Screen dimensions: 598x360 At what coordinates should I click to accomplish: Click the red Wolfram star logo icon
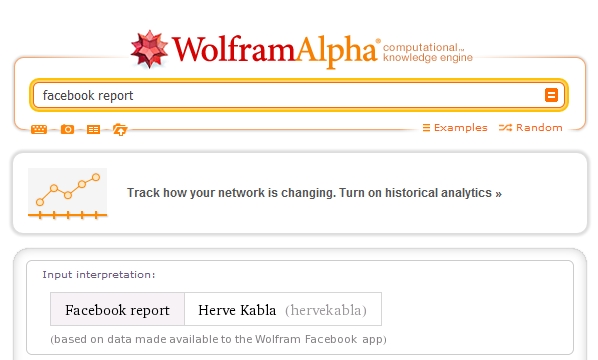149,49
